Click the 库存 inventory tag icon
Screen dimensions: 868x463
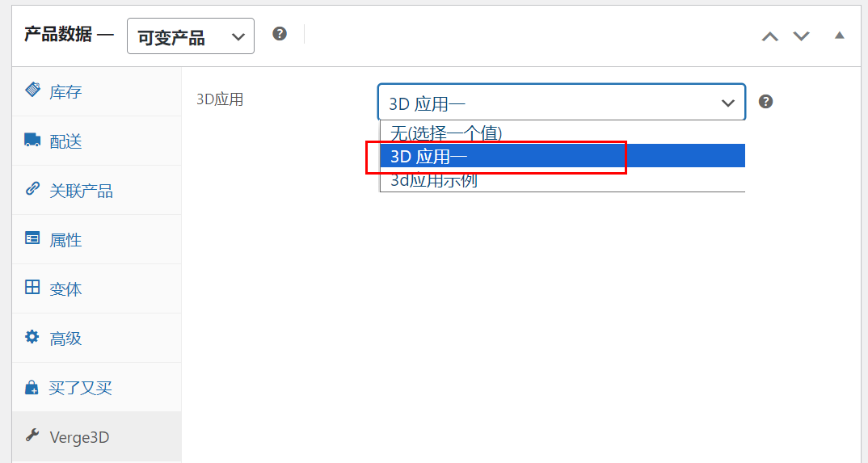[x=32, y=90]
